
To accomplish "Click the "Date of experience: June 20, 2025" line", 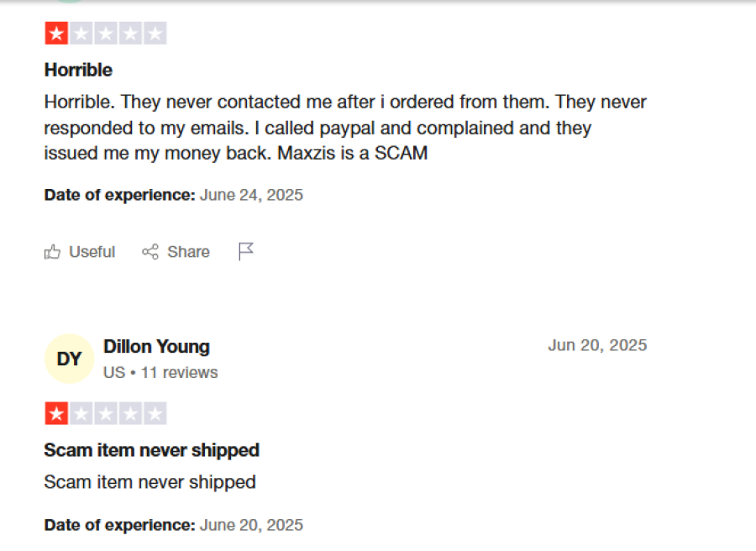I will pyautogui.click(x=173, y=525).
